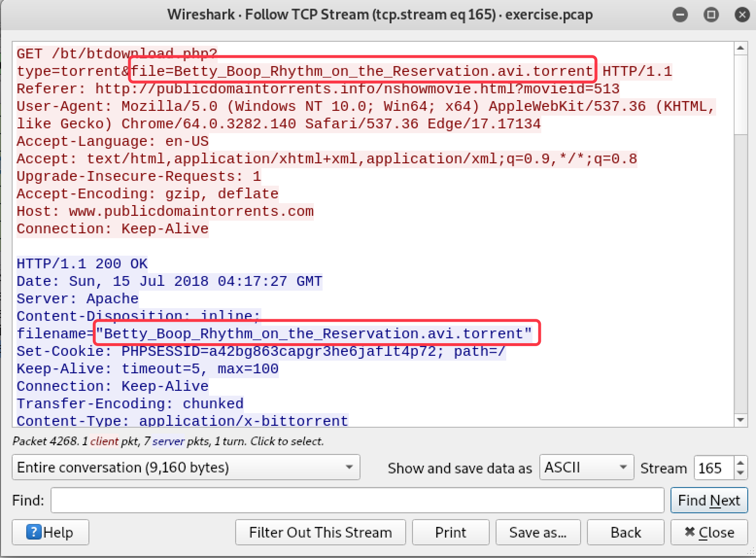Click the 'Packet 4268' status text

pyautogui.click(x=168, y=441)
